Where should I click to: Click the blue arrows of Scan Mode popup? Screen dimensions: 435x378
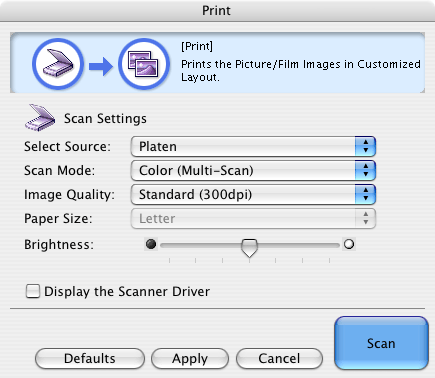click(366, 170)
